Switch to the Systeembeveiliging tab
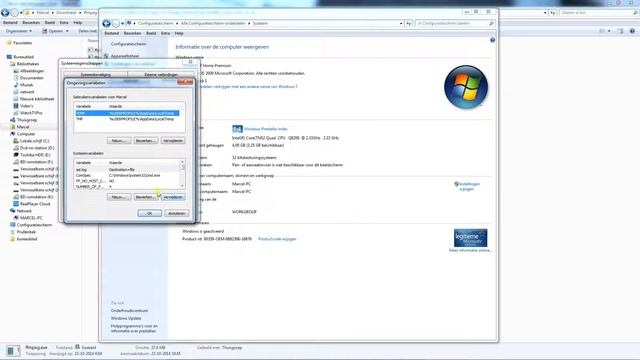This screenshot has width=640, height=360. click(96, 75)
